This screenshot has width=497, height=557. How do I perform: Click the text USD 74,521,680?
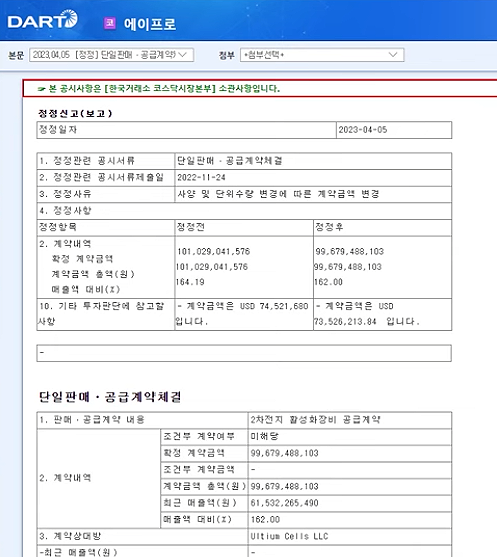[274, 306]
